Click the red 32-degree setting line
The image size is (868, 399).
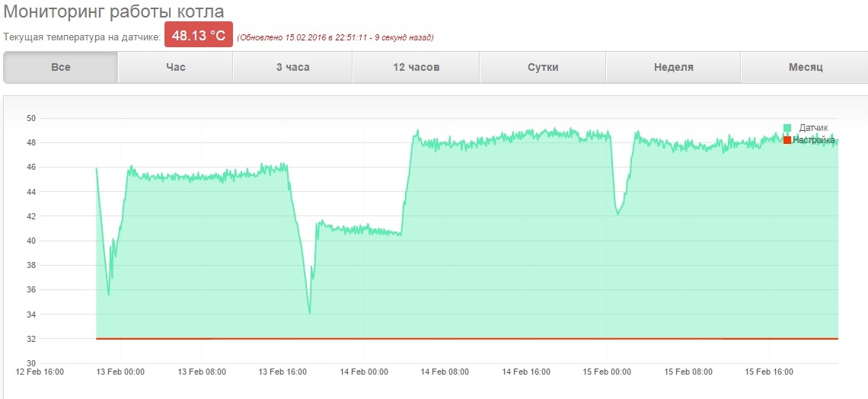pos(468,338)
